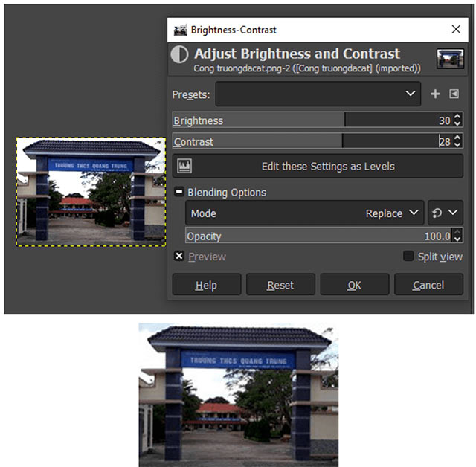Click the OK button
Screen dimensions: 476x467
(x=355, y=285)
